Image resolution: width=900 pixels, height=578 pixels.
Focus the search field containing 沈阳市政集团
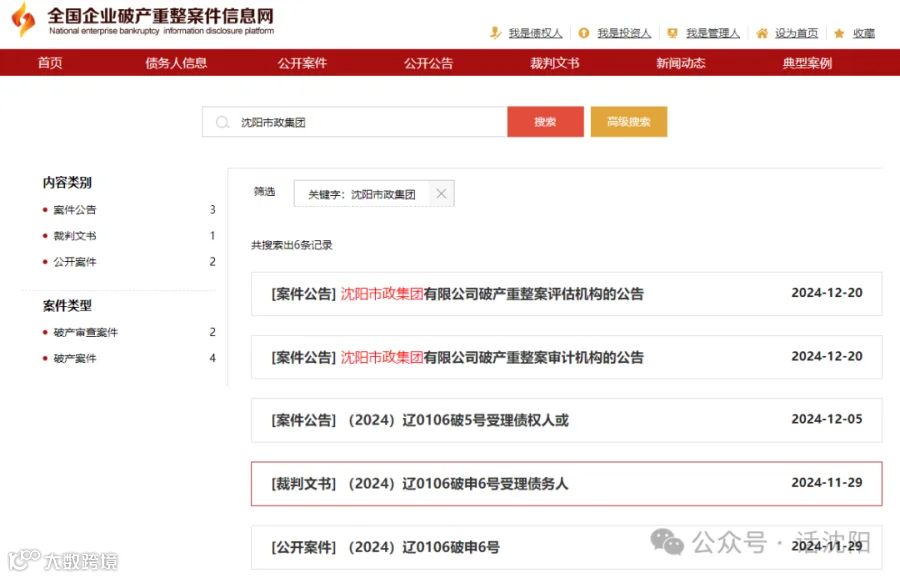tap(355, 122)
